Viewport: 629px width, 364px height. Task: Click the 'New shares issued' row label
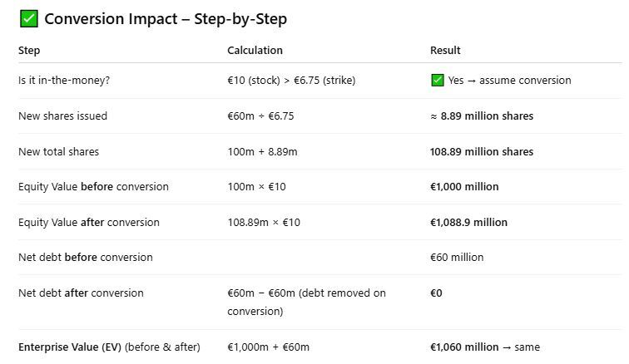click(63, 116)
